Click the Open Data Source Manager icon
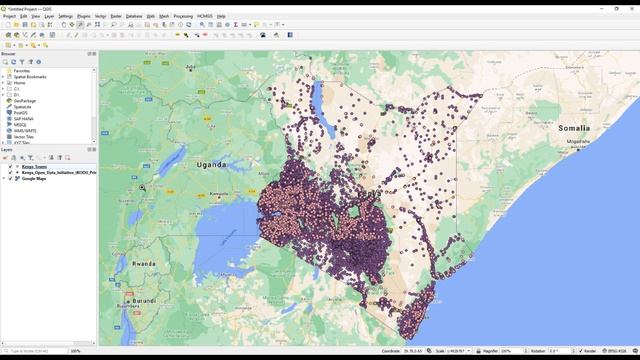 tap(8, 35)
